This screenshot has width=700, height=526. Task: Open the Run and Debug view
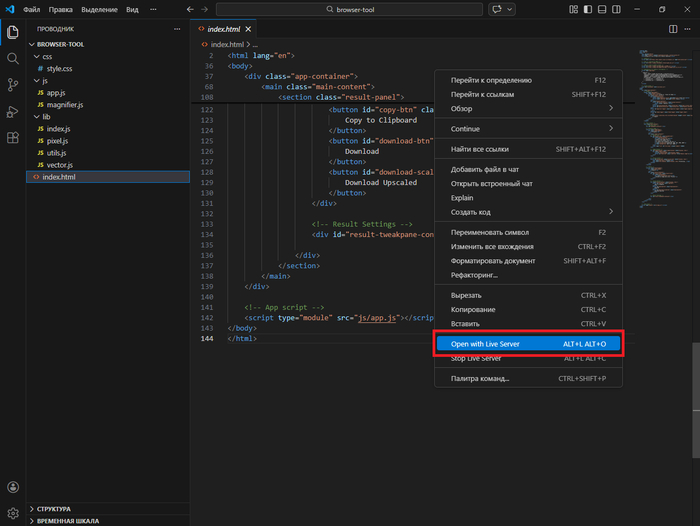(13, 112)
